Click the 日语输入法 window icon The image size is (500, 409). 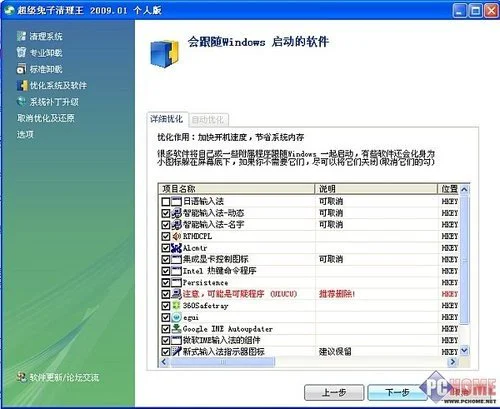(x=176, y=201)
